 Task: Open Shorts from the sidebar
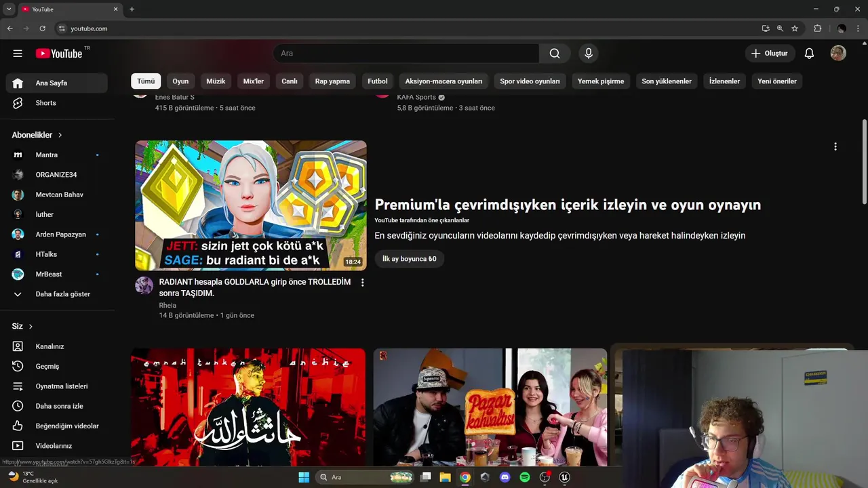point(57,103)
